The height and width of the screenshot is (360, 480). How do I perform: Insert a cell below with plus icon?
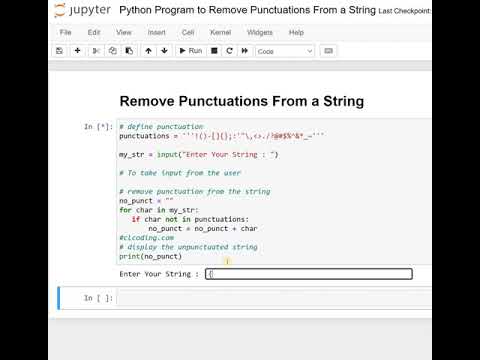tap(78, 51)
